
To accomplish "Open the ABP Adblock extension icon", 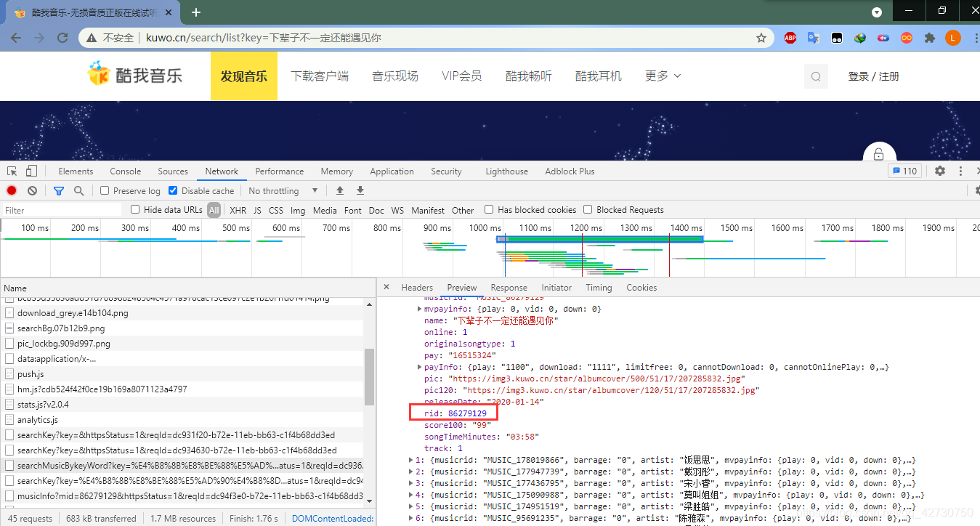I will [x=790, y=38].
